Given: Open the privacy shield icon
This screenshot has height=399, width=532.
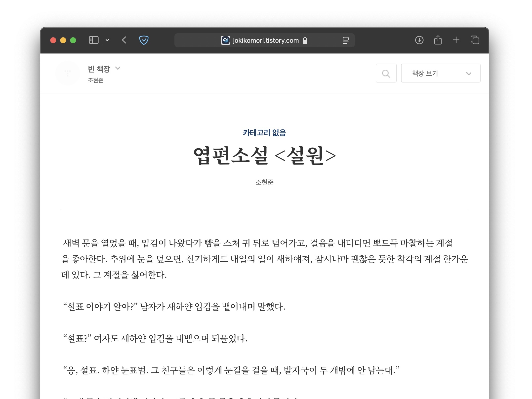Looking at the screenshot, I should (x=144, y=40).
